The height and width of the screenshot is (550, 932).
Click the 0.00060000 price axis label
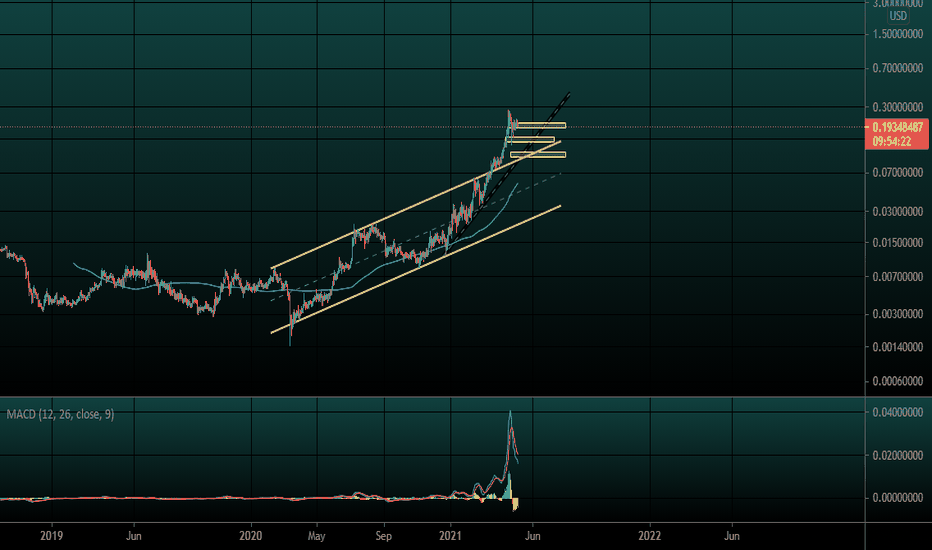coord(898,381)
